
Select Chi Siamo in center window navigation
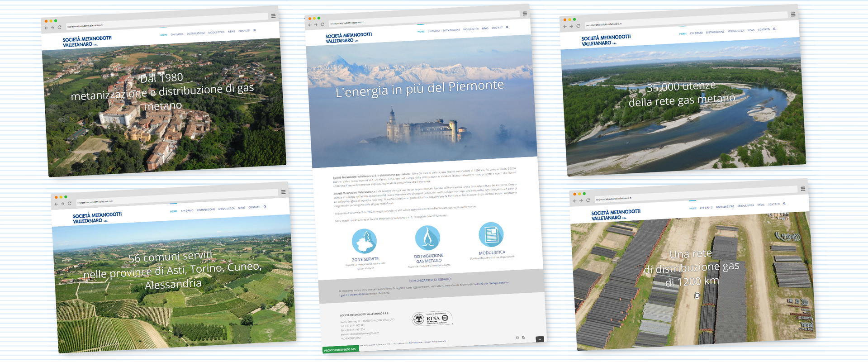[434, 31]
